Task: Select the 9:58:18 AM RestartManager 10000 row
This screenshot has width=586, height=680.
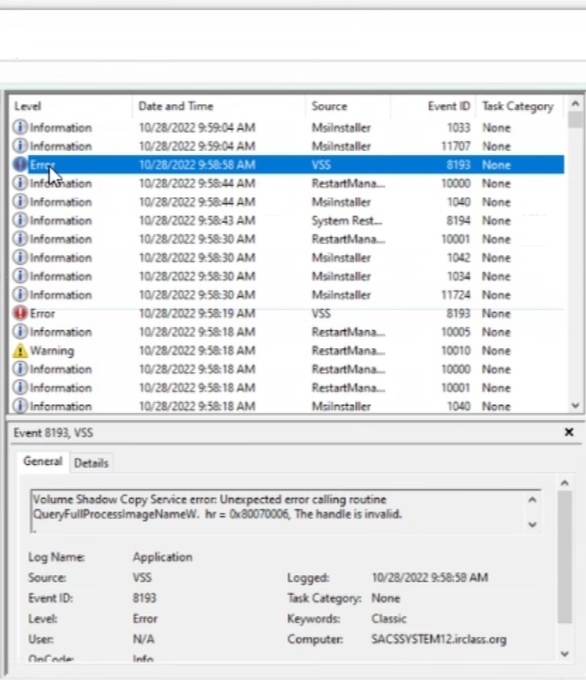Action: pos(287,369)
